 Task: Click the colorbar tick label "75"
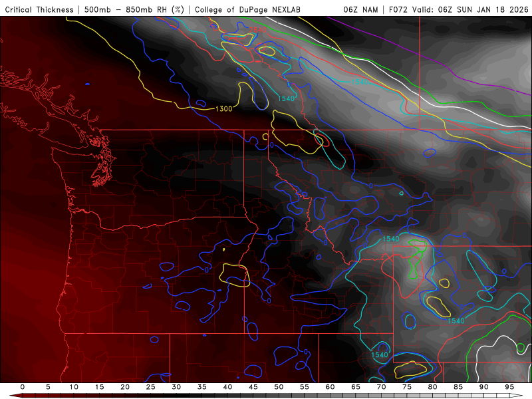point(407,387)
